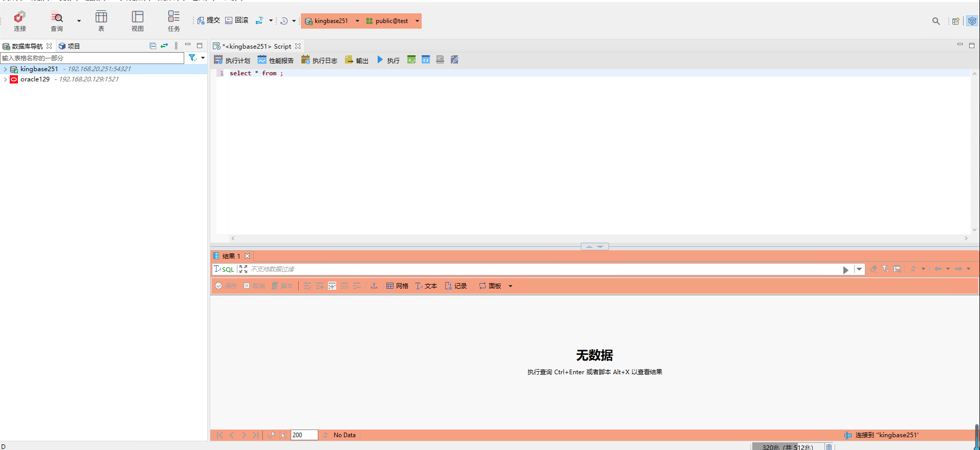The width and height of the screenshot is (980, 450).
Task: Toggle link with editor in navigator
Action: [x=164, y=46]
